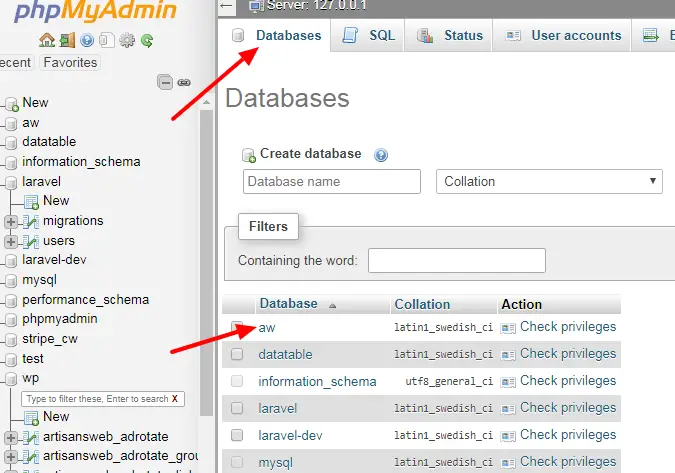Open the Collation dropdown
This screenshot has height=473, width=675.
[x=549, y=181]
